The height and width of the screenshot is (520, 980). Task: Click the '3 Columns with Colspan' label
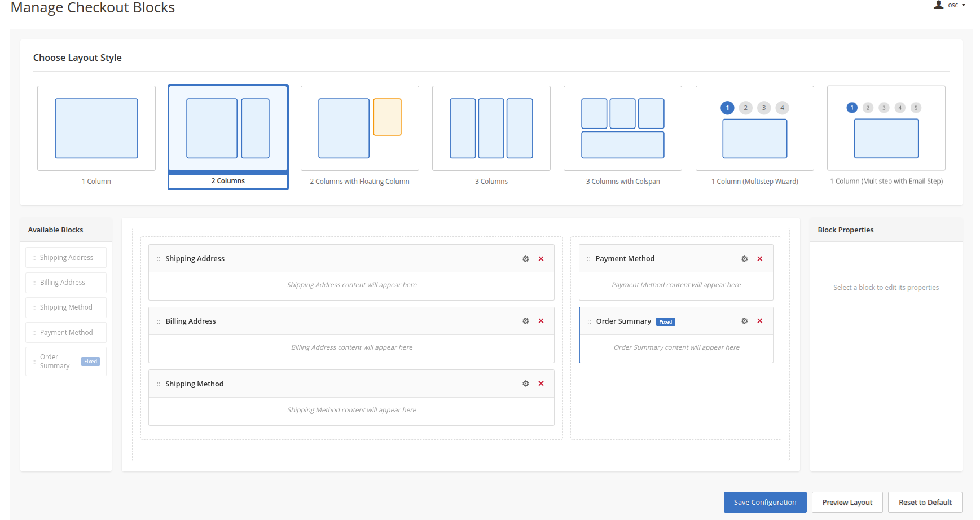point(623,182)
